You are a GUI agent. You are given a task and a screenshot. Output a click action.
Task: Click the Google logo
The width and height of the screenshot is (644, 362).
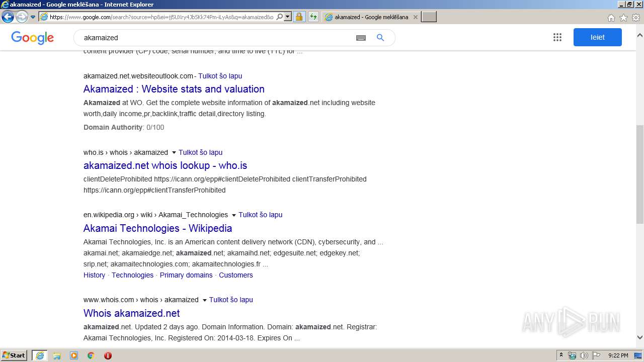32,38
